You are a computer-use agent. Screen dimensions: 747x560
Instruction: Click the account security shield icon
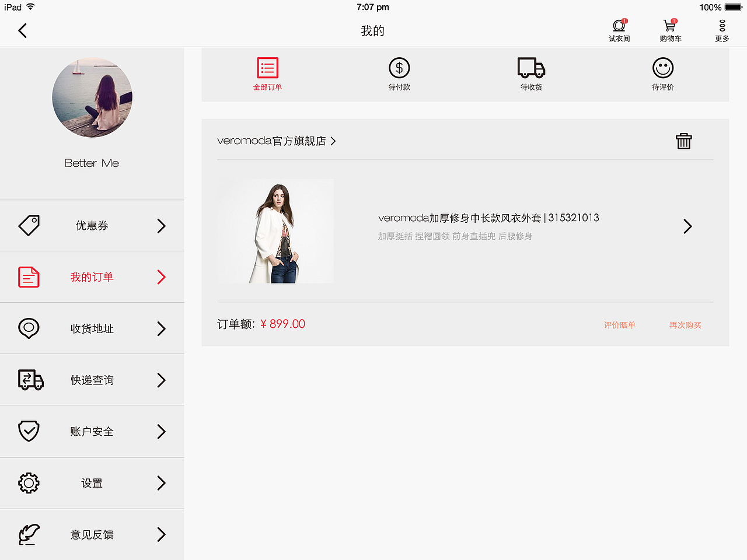coord(29,431)
